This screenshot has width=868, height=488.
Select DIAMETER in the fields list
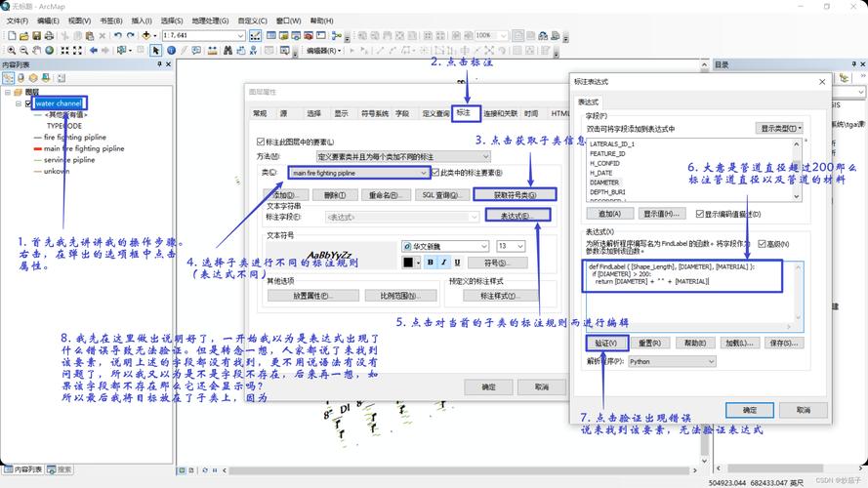click(x=604, y=183)
